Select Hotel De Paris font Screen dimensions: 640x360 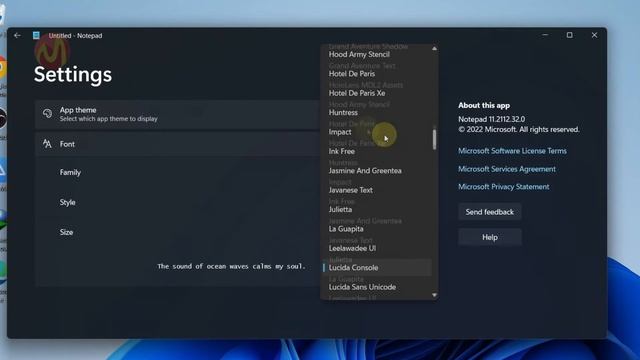tap(351, 74)
